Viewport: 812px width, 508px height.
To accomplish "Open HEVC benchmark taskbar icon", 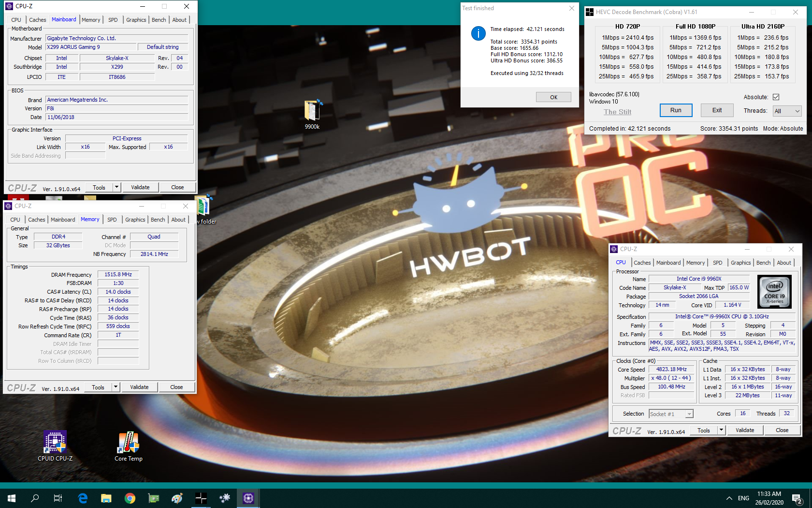I will tap(201, 498).
